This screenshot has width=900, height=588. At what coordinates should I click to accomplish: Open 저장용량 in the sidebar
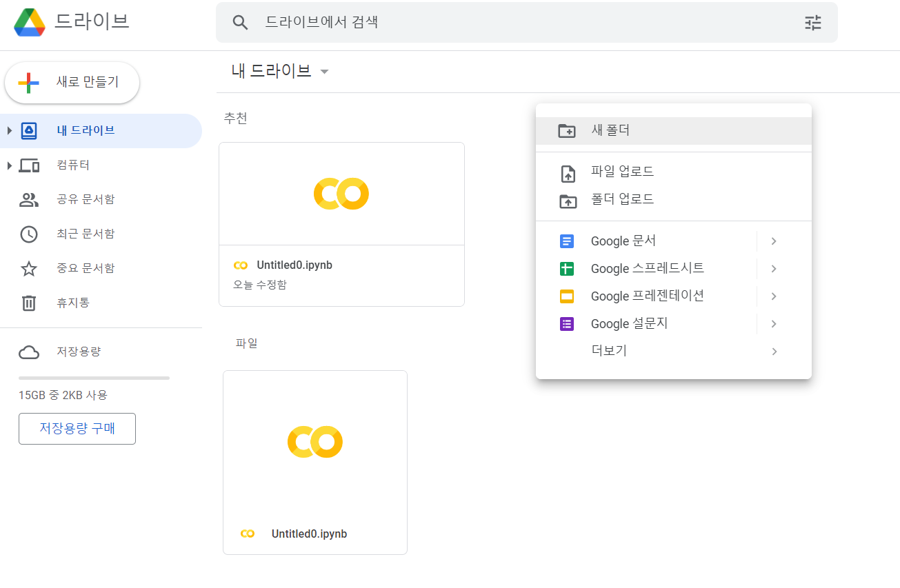click(101, 352)
